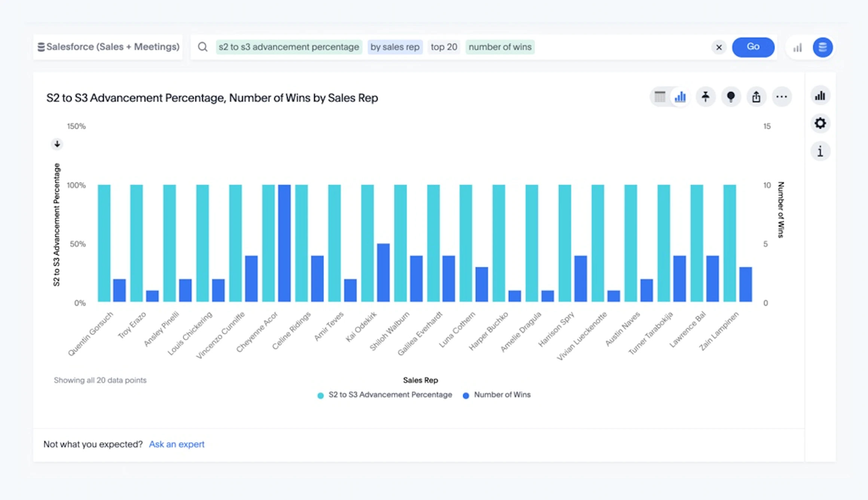Toggle S2 to S3 Advancement Percentage legend
Screen dimensions: 868x500
(x=385, y=395)
